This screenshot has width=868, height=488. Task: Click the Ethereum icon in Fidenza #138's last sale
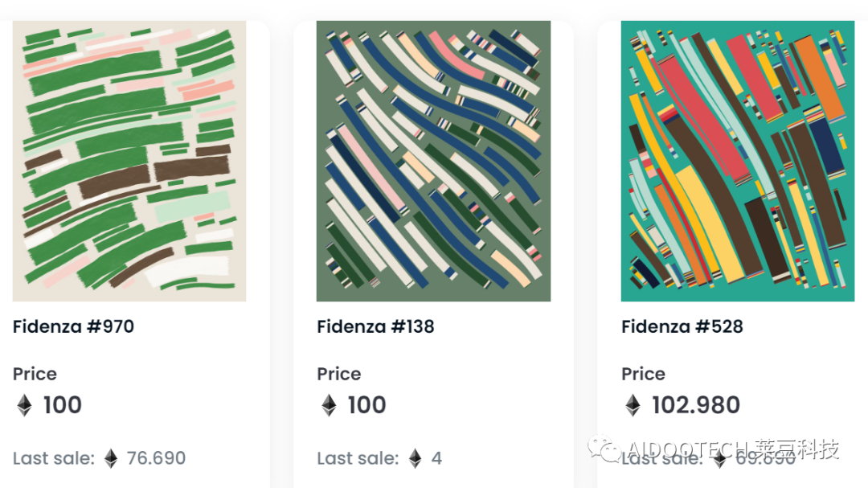click(415, 459)
